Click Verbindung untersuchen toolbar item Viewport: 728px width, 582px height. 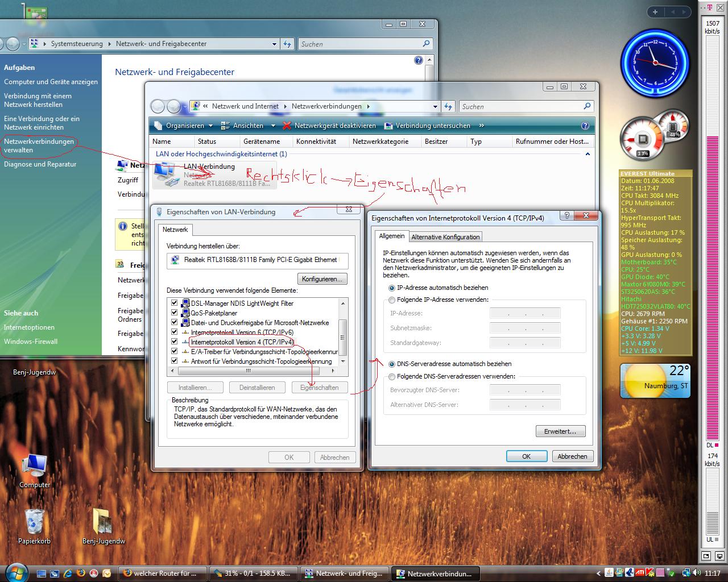(427, 126)
